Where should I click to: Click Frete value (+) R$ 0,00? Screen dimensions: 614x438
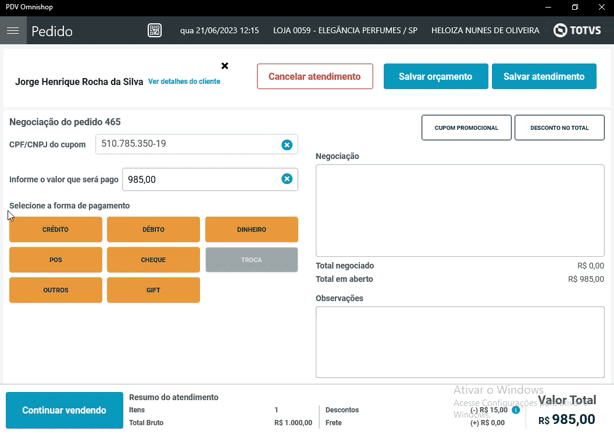(x=488, y=423)
